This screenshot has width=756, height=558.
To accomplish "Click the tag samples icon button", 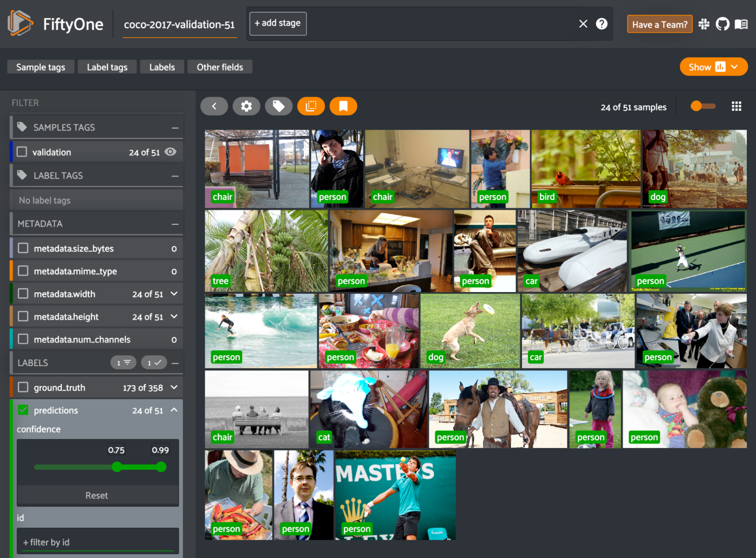I will (x=279, y=106).
